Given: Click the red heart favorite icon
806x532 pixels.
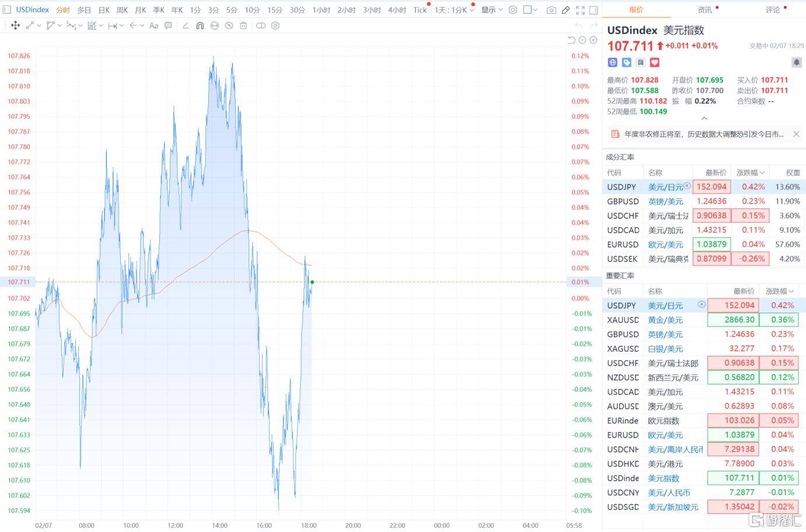Looking at the screenshot, I should pos(654,62).
